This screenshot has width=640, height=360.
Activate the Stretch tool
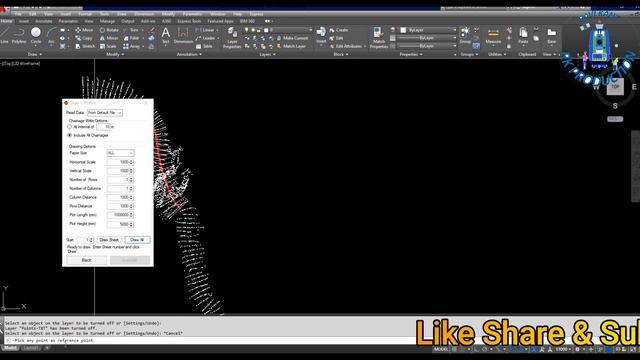[85, 46]
